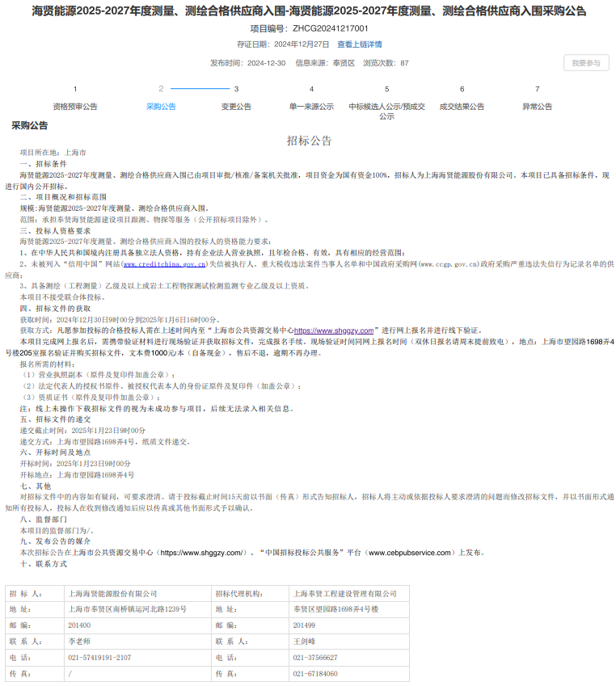Open the 单一来源公示 step tab
This screenshot has width=616, height=686.
click(311, 107)
